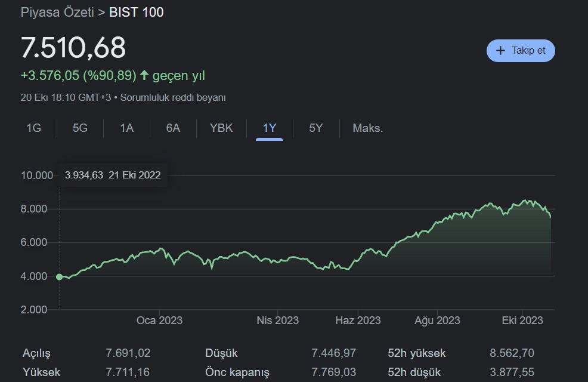Click the 8.000 y-axis label
Viewport: 588px width, 382px height.
point(34,209)
